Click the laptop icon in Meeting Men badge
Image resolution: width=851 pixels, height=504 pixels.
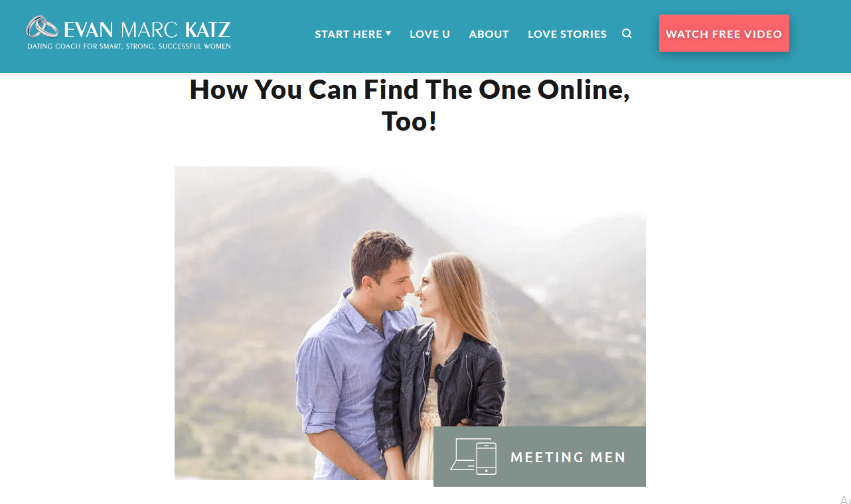point(463,455)
